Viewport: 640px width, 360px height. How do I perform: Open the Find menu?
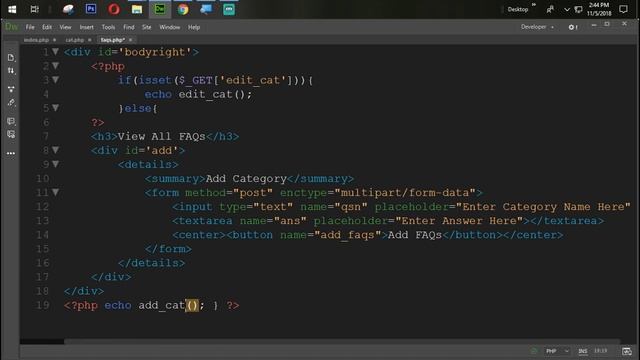pos(129,27)
